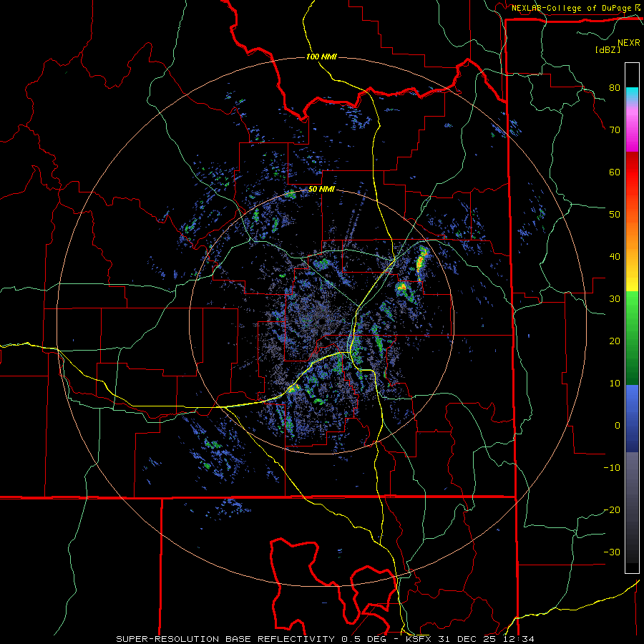Viewport: 644px width, 644px height.
Task: Click the green segment of the reflectivity color bar
Action: click(632, 338)
